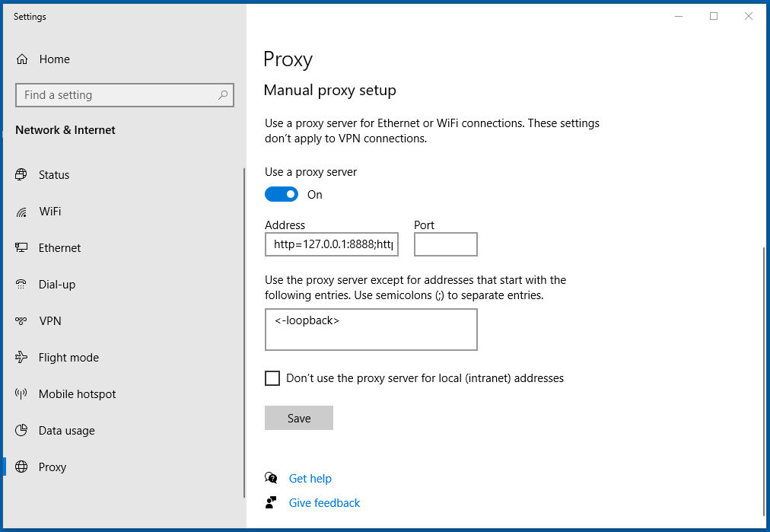770x532 pixels.
Task: Click the Address label above field
Action: point(285,225)
